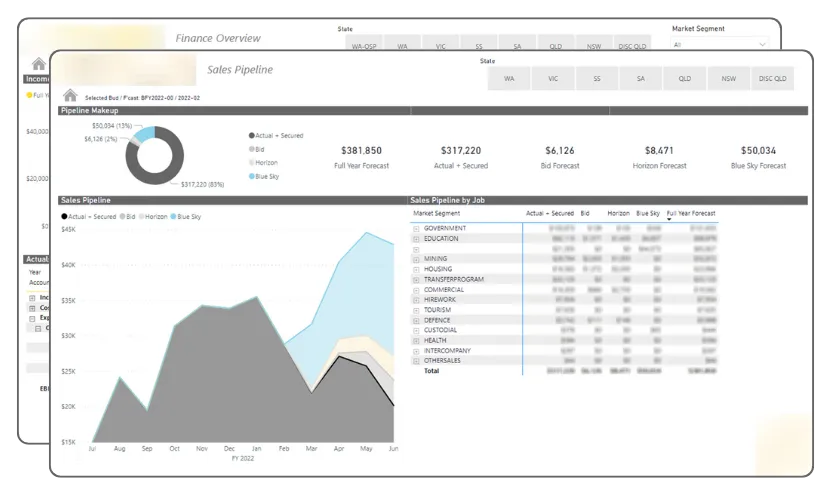Expand the OTHERSALES market segment row
Image resolution: width=831 pixels, height=495 pixels.
[x=417, y=361]
